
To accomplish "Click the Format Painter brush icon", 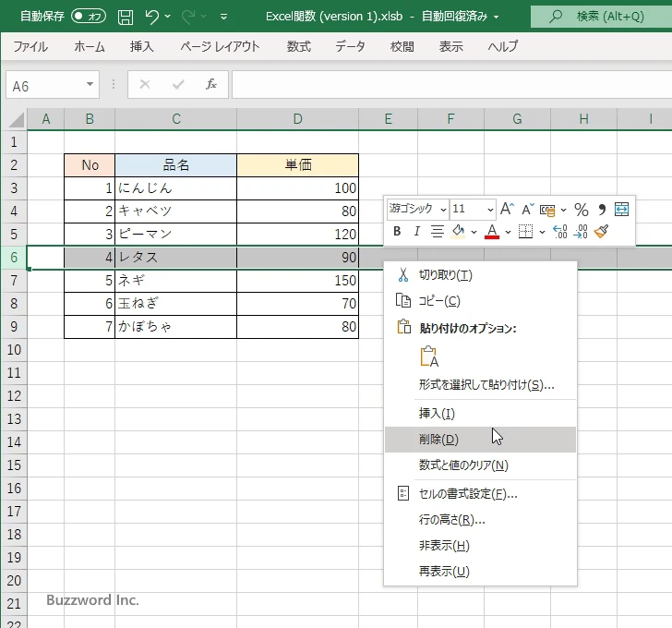I will point(601,232).
